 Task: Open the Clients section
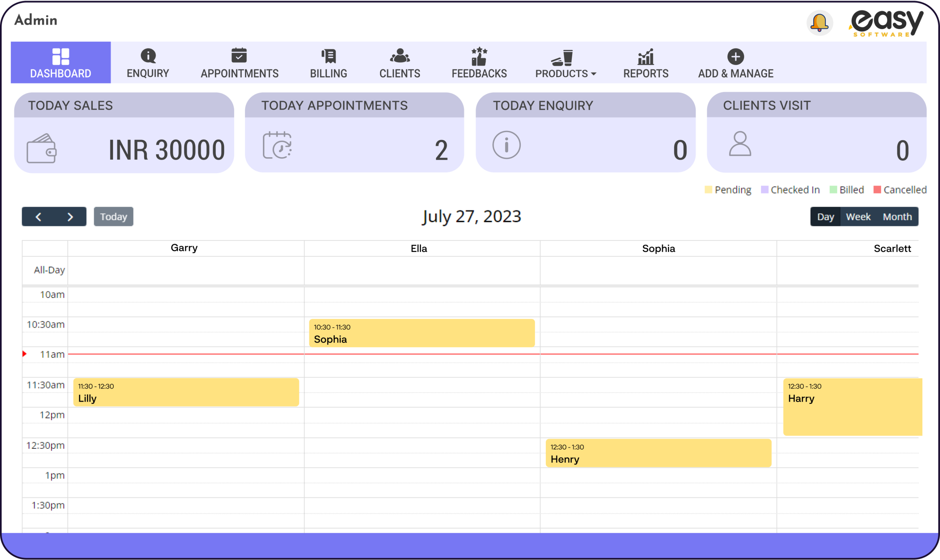point(399,63)
